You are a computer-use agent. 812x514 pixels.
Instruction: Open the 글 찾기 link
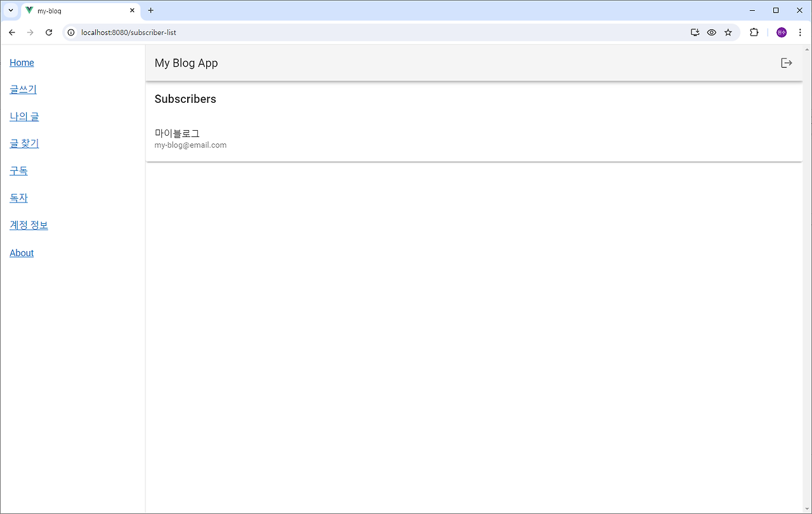click(x=24, y=143)
